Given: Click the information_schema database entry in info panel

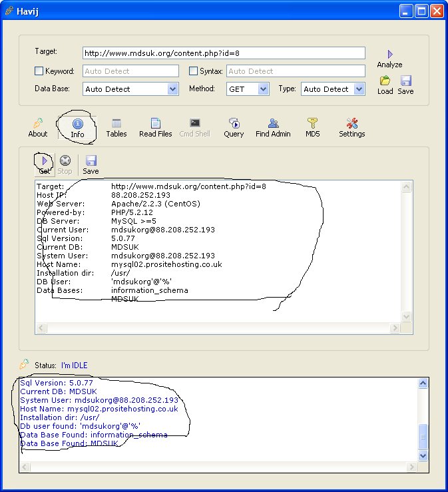Looking at the screenshot, I should (x=150, y=290).
